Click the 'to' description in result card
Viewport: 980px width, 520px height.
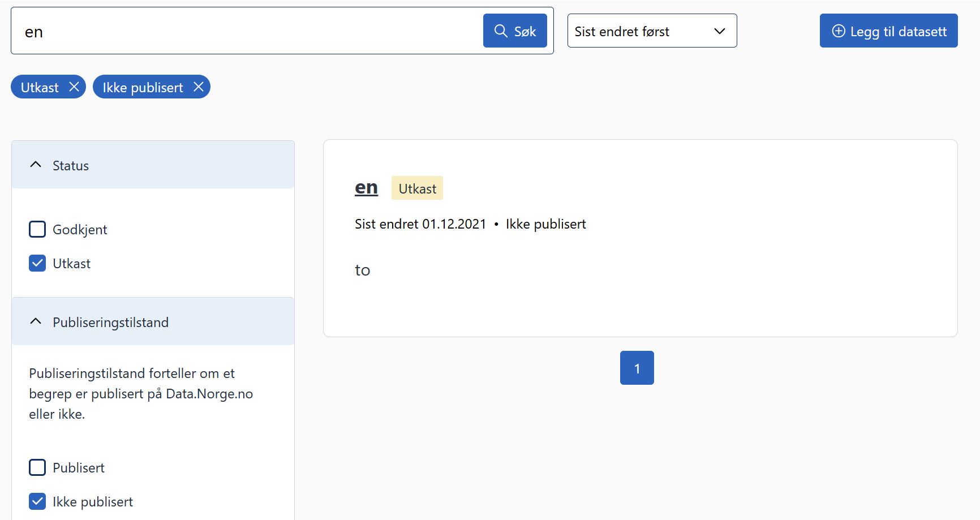tap(362, 270)
